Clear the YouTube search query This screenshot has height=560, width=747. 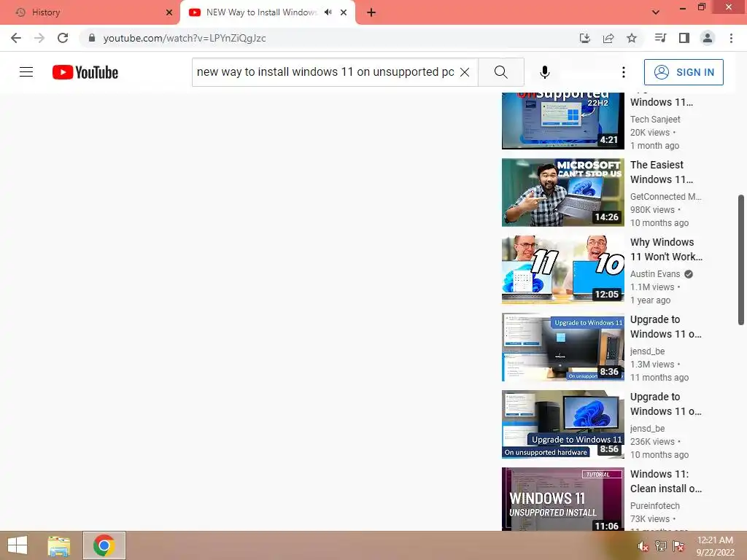click(465, 72)
